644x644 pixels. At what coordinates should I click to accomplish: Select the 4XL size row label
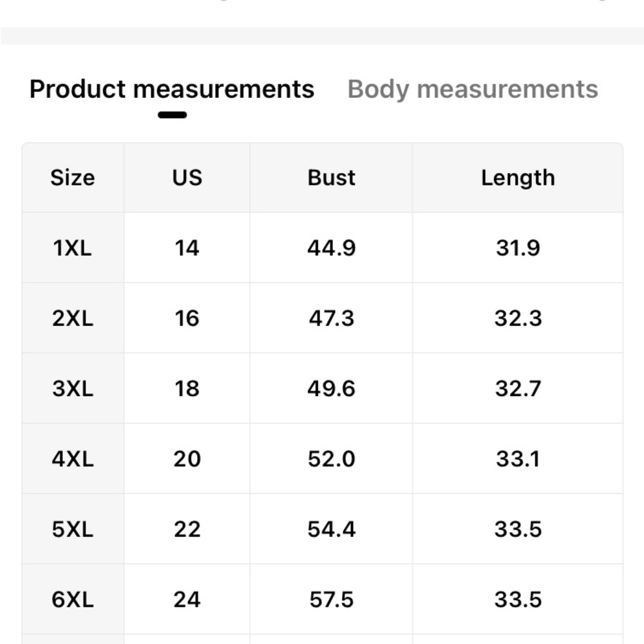[x=73, y=459]
